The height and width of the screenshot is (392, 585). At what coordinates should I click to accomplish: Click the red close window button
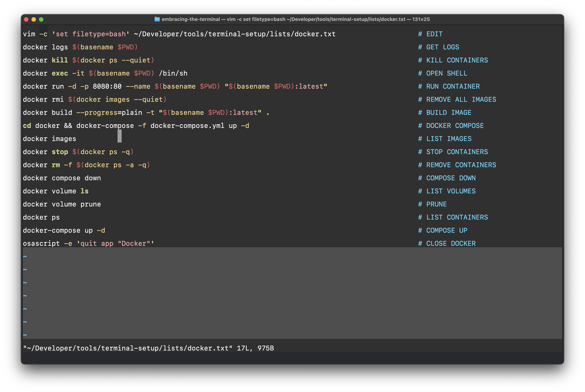[x=26, y=19]
